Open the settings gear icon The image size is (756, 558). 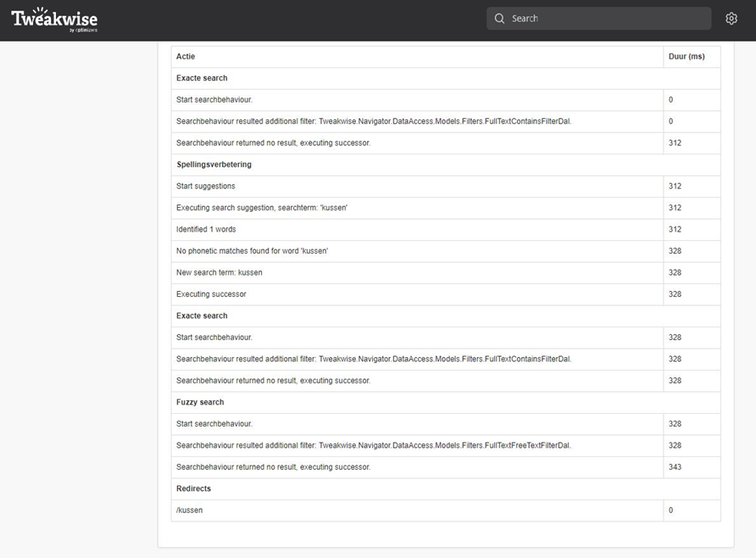pos(731,19)
